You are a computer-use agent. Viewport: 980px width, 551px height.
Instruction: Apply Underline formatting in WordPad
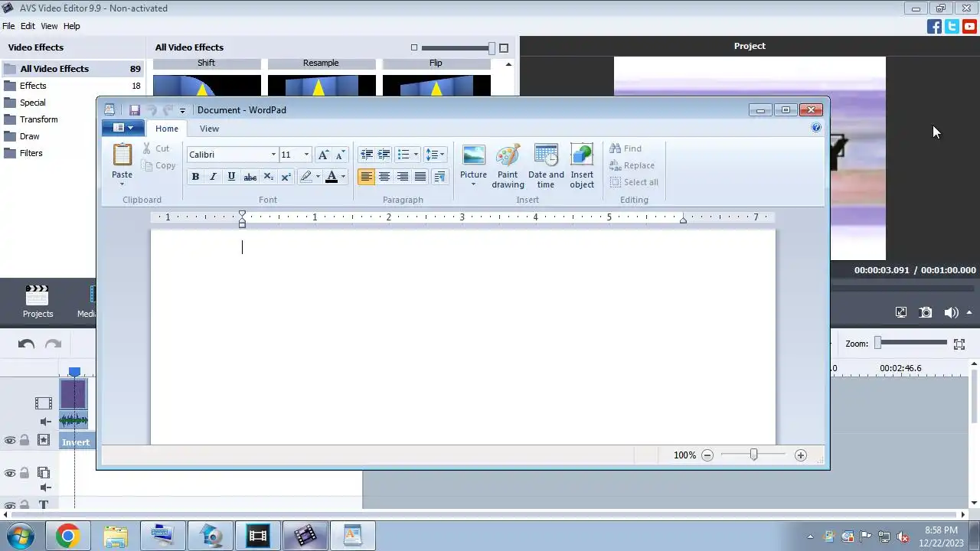[x=231, y=177]
